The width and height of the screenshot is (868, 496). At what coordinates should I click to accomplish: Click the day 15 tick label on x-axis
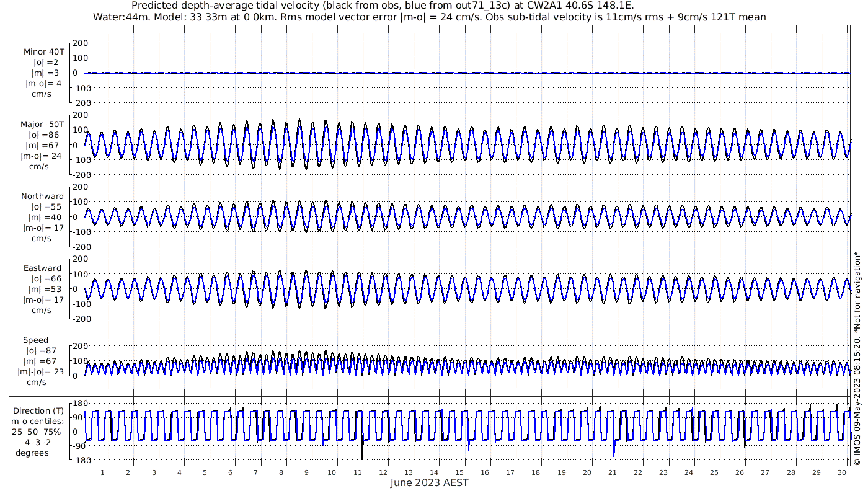coord(459,472)
